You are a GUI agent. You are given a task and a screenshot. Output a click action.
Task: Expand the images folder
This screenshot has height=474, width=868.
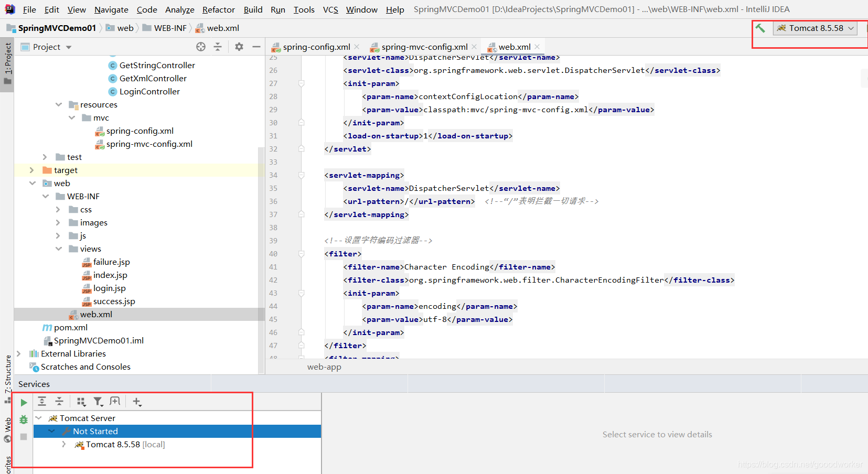(x=58, y=222)
